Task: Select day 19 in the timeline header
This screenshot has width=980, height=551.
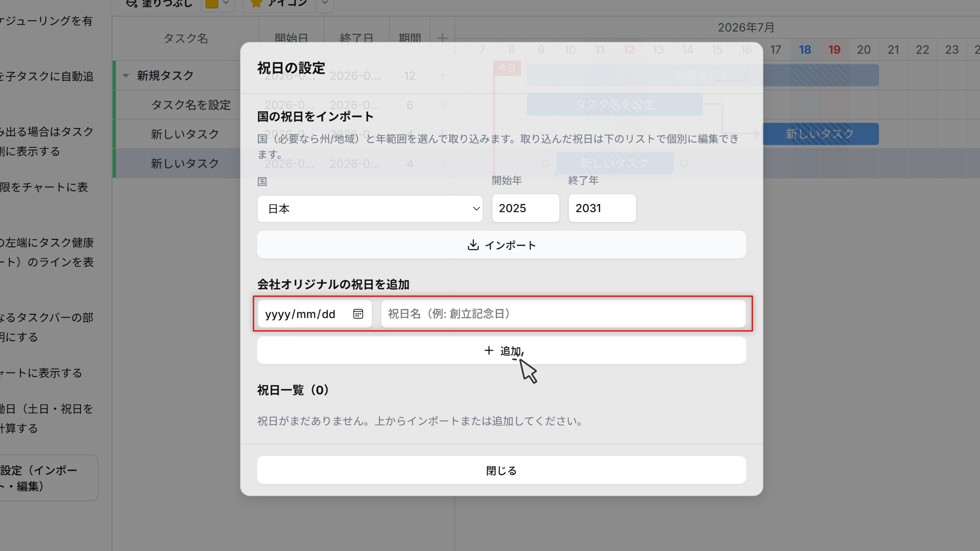Action: click(x=834, y=50)
